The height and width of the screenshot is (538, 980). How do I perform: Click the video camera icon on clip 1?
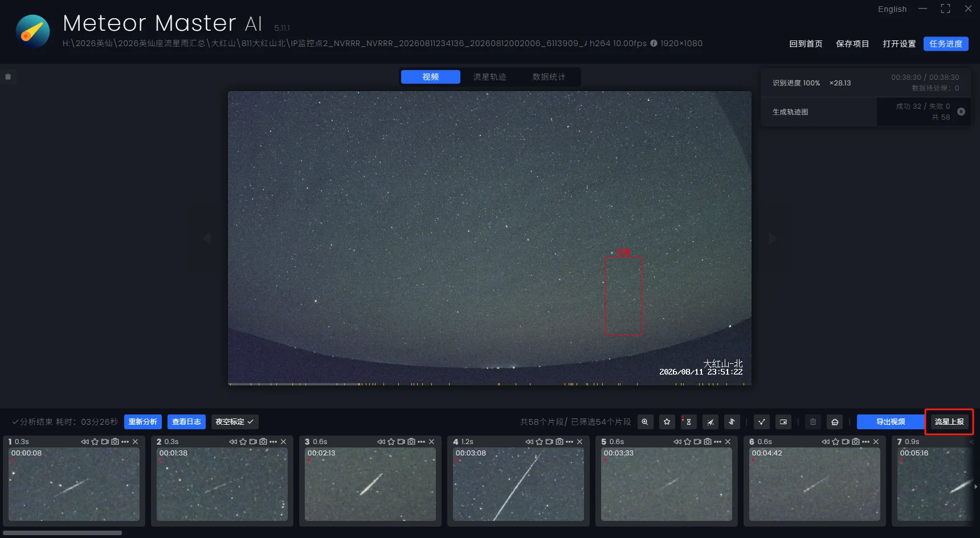coord(105,442)
